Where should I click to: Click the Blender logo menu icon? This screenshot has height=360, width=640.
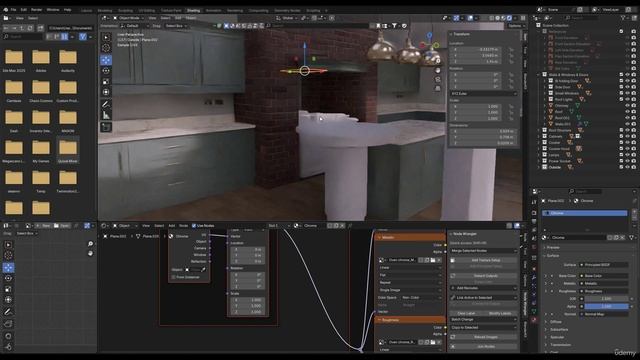point(6,9)
